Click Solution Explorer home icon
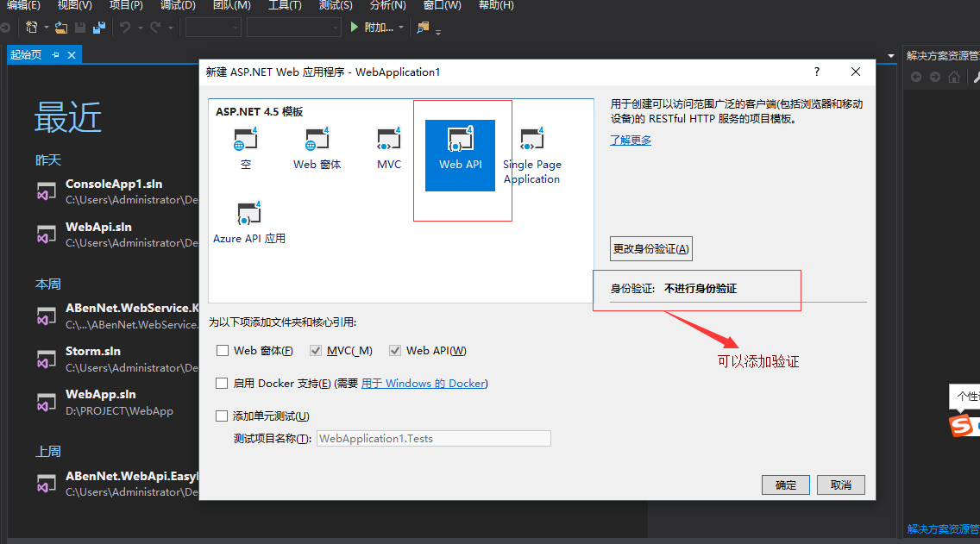Image resolution: width=980 pixels, height=544 pixels. (954, 77)
